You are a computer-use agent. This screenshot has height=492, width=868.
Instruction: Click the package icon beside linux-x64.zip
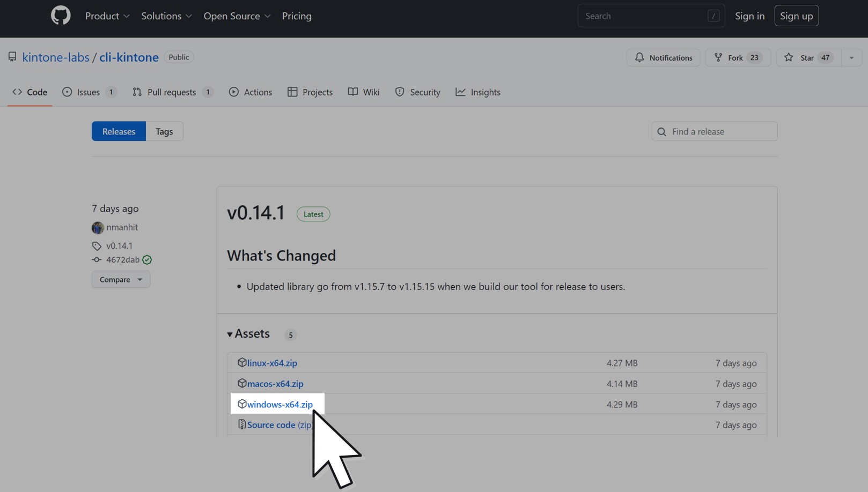point(242,362)
